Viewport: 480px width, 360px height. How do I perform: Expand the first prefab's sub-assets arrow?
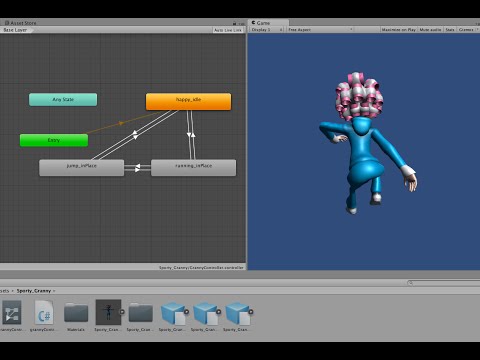[x=186, y=312]
